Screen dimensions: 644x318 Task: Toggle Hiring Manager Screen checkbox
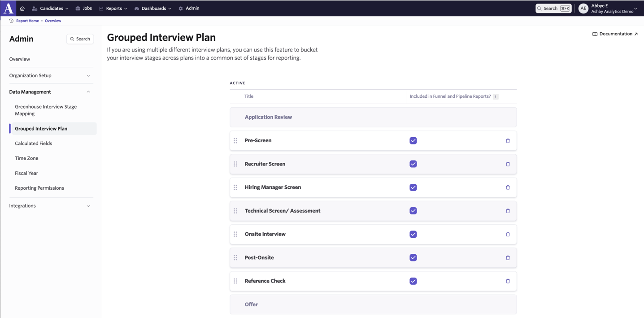click(413, 187)
